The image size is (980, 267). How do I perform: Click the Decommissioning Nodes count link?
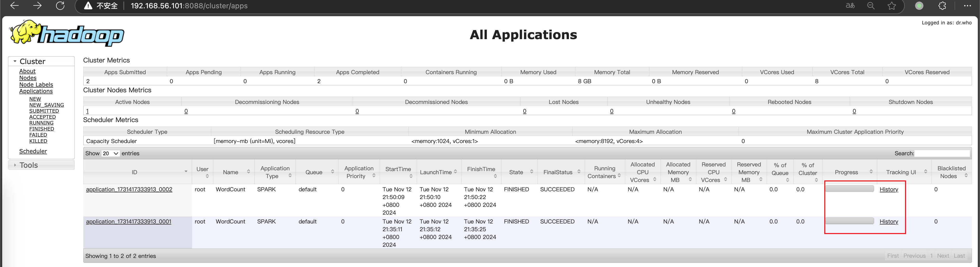pyautogui.click(x=186, y=111)
